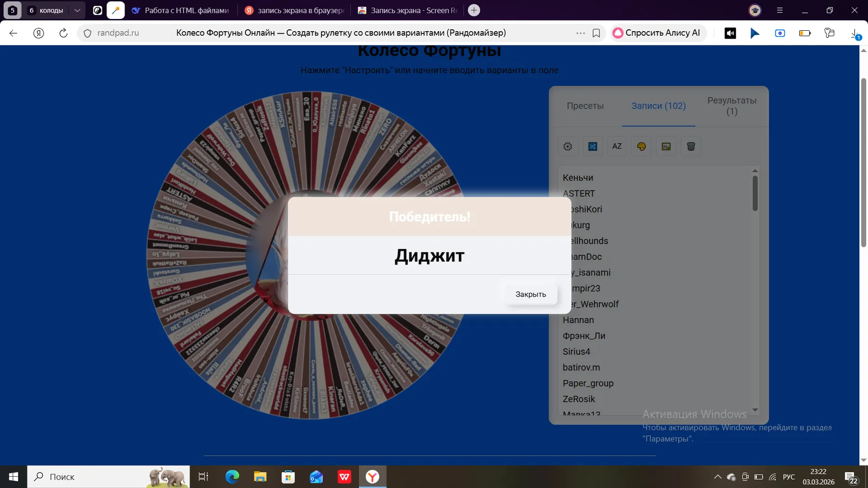Click the browser page vertical scrollbar
This screenshot has height=488, width=868.
[864, 163]
